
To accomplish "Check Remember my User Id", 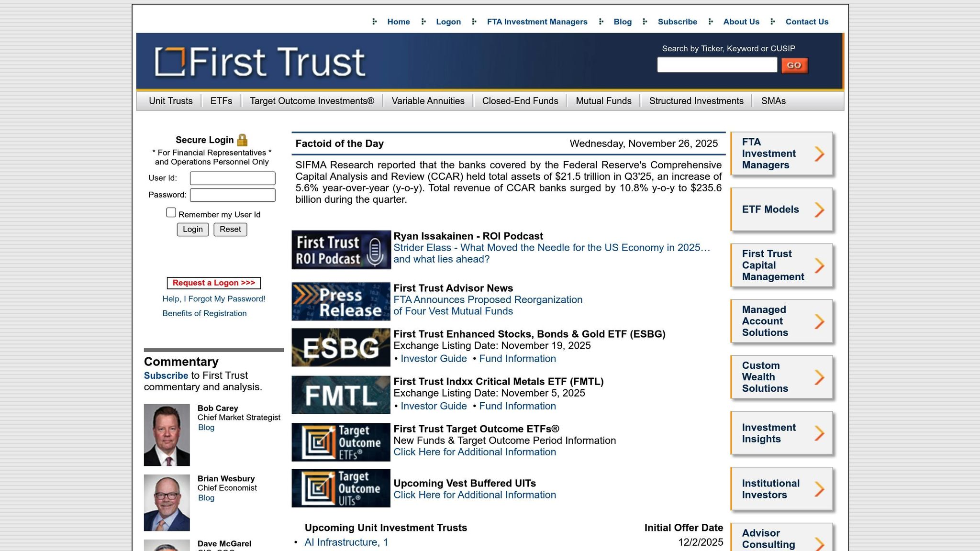I will coord(171,212).
